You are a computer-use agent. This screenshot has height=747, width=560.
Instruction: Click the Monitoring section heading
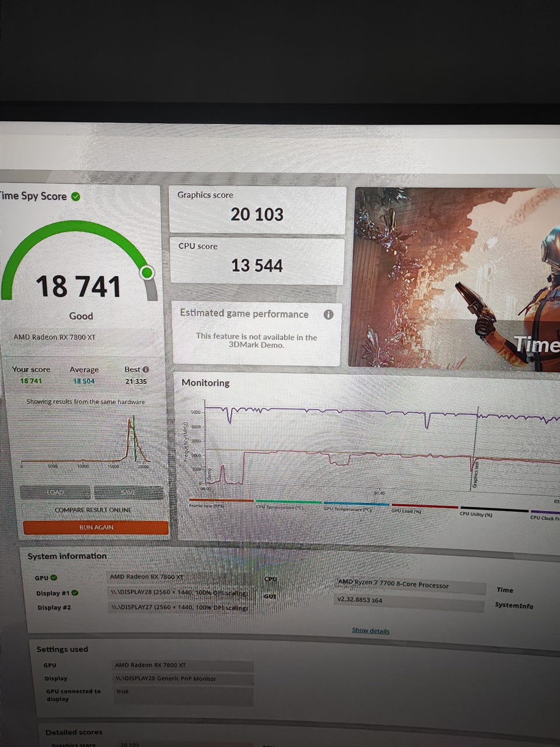tap(205, 383)
